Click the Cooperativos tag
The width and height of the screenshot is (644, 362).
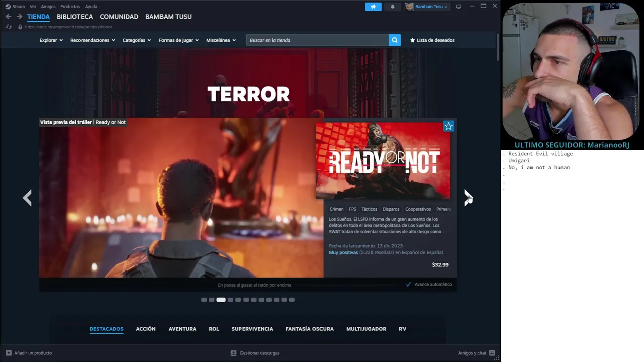(418, 209)
